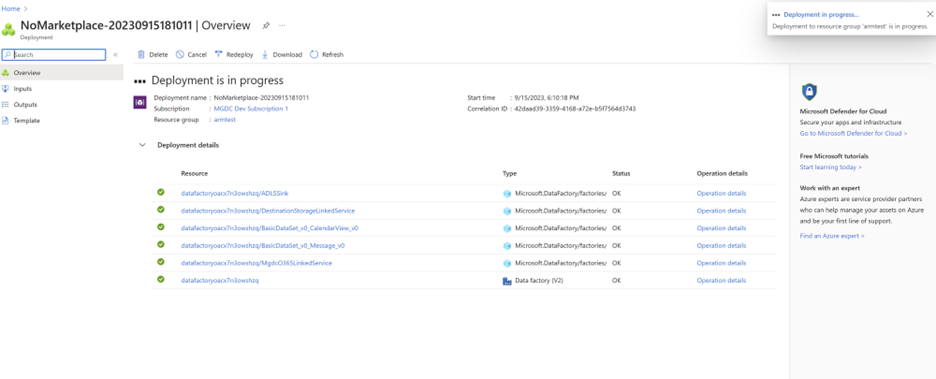Viewport: 936px width, 379px height.
Task: Click the Resource column header
Action: pos(194,174)
